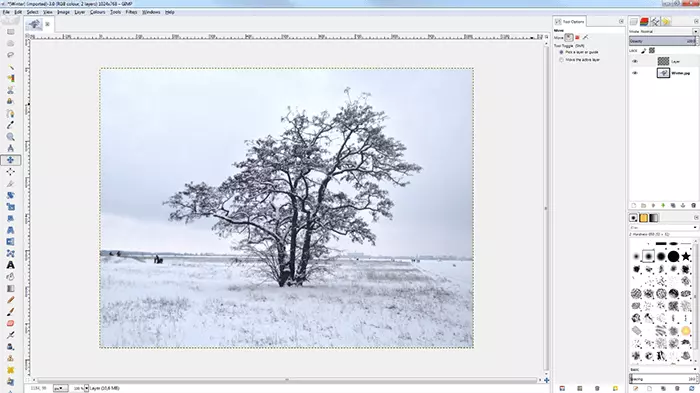
Task: Select the Flip tool
Action: pos(10,242)
